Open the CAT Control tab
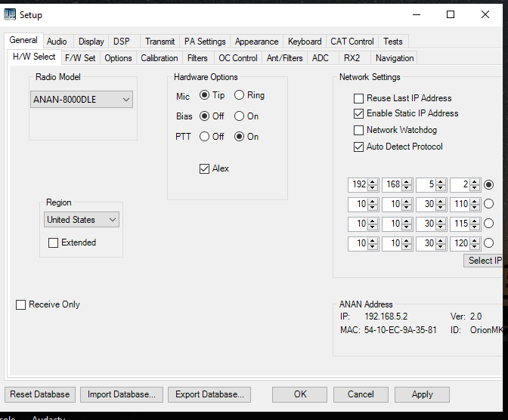 pyautogui.click(x=352, y=42)
